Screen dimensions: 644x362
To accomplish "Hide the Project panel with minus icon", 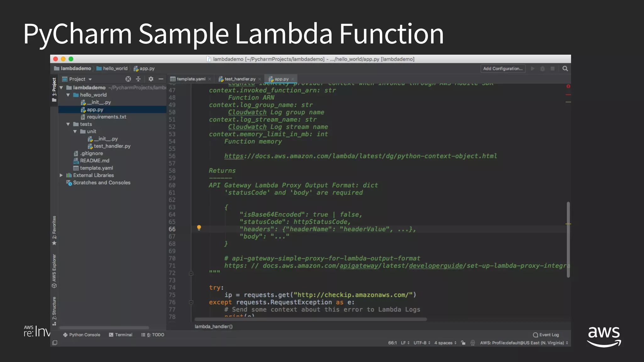I will [x=161, y=79].
